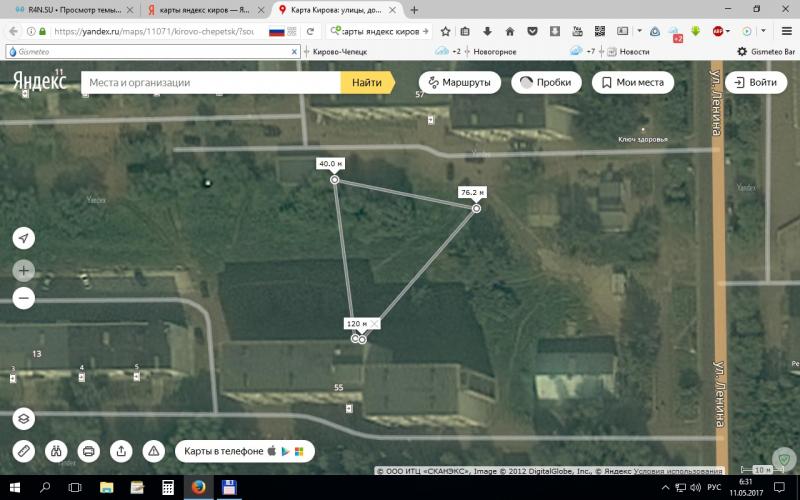The width and height of the screenshot is (800, 500).
Task: Toggle the Пробки traffic layer
Action: 547,83
